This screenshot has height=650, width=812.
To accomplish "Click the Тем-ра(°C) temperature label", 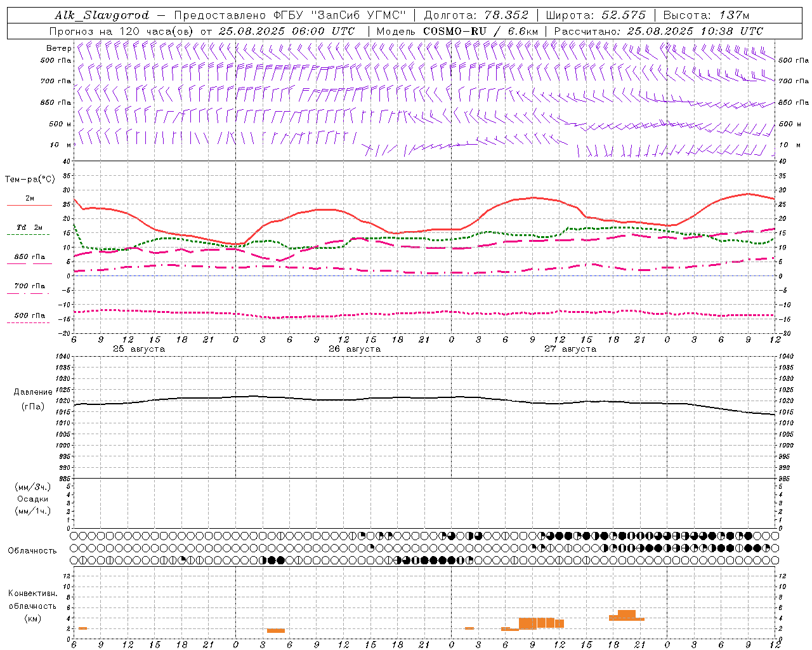I will [30, 180].
